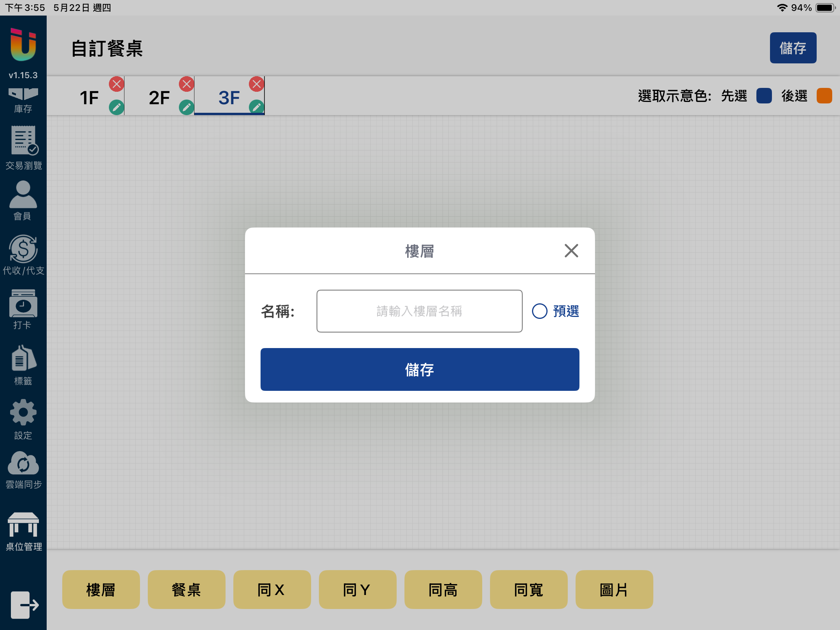Click the 餐桌 bottom button
Screen dimensions: 840x630
186,590
